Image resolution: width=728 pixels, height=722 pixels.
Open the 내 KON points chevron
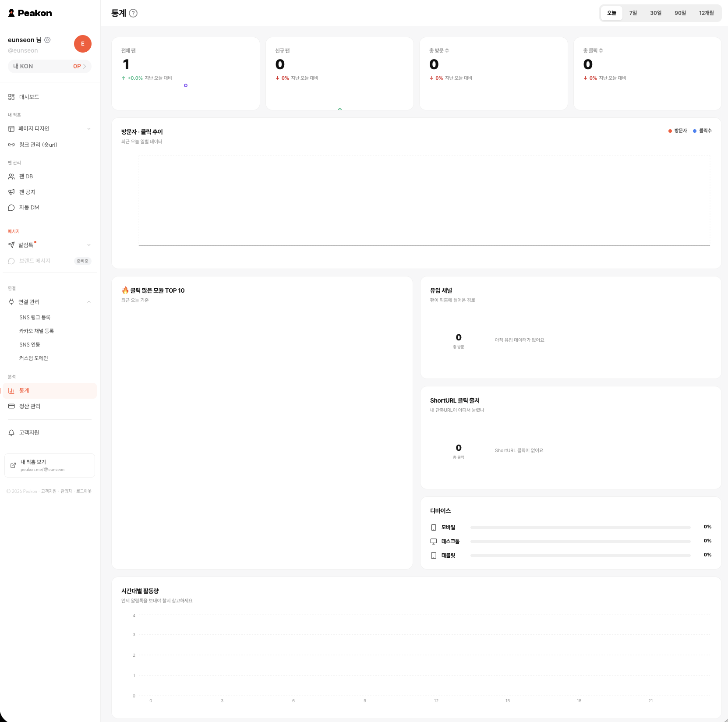coord(85,67)
